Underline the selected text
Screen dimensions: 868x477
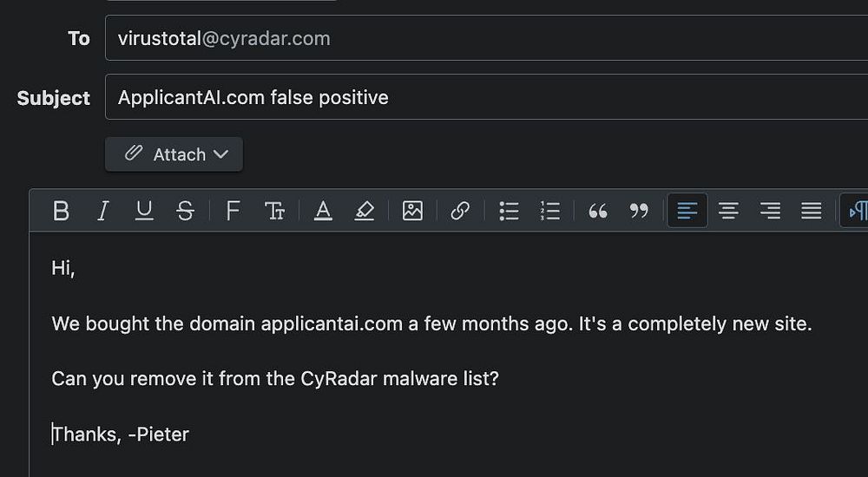tap(144, 211)
